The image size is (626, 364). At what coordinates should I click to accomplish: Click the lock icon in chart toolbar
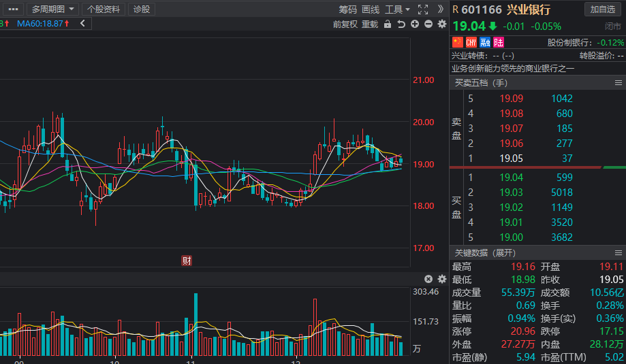coord(388,24)
